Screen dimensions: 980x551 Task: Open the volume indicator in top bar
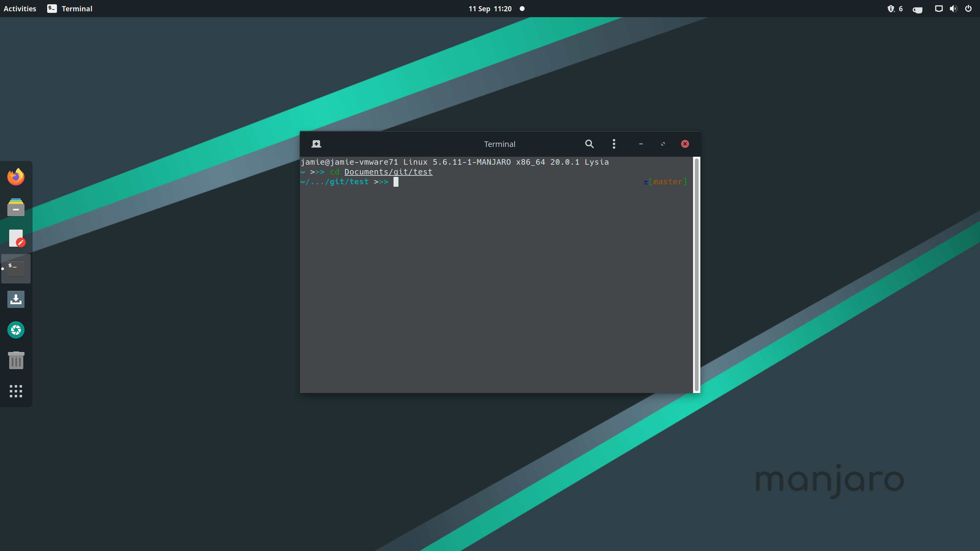tap(953, 8)
